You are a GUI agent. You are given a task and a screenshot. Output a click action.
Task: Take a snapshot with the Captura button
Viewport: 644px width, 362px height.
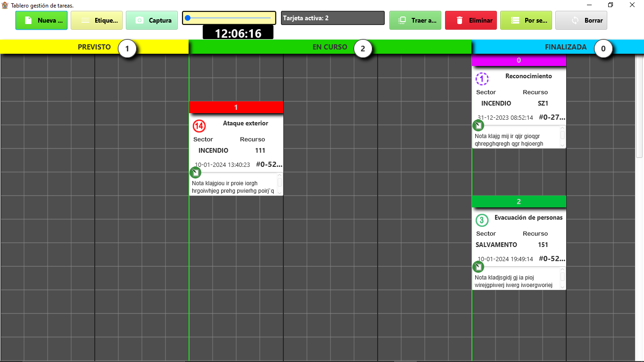152,20
